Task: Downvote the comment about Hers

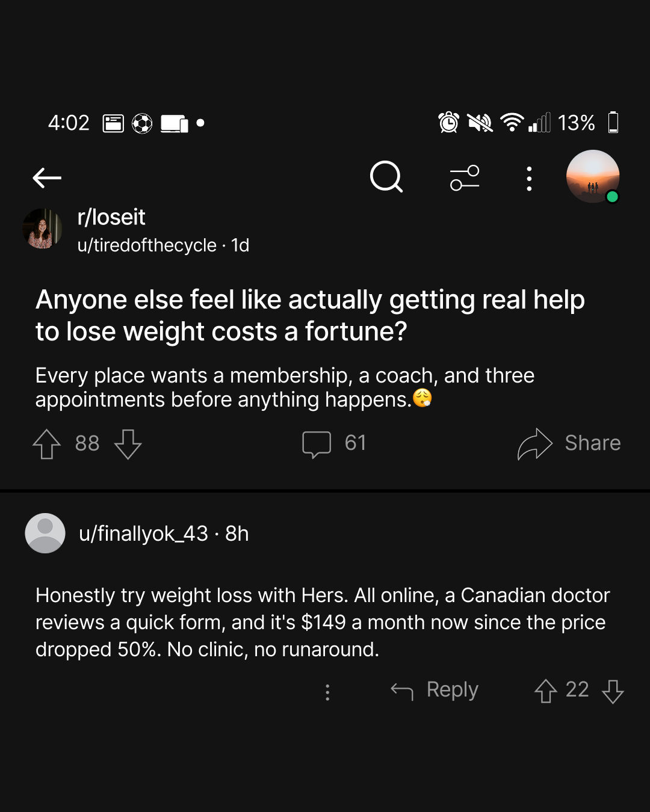Action: point(613,691)
